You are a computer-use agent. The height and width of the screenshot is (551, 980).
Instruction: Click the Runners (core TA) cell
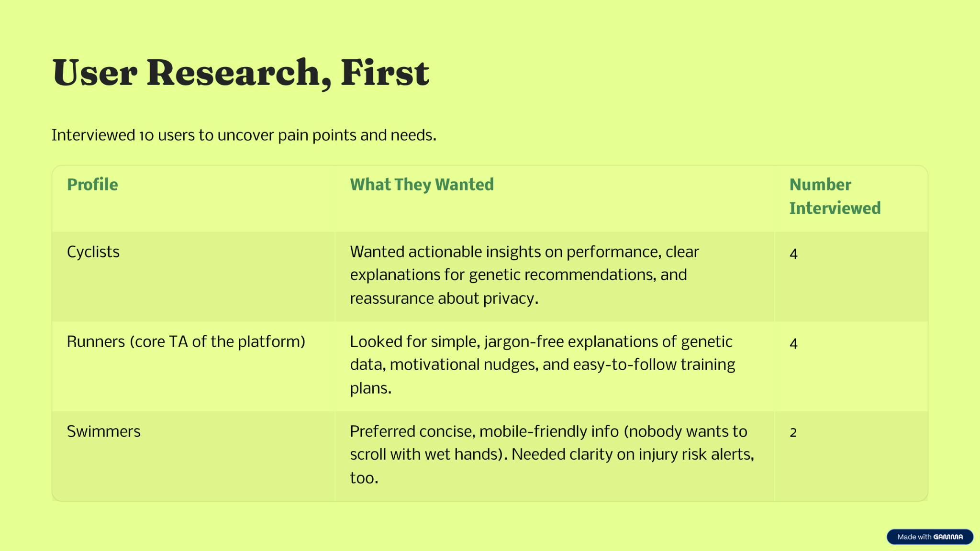193,366
